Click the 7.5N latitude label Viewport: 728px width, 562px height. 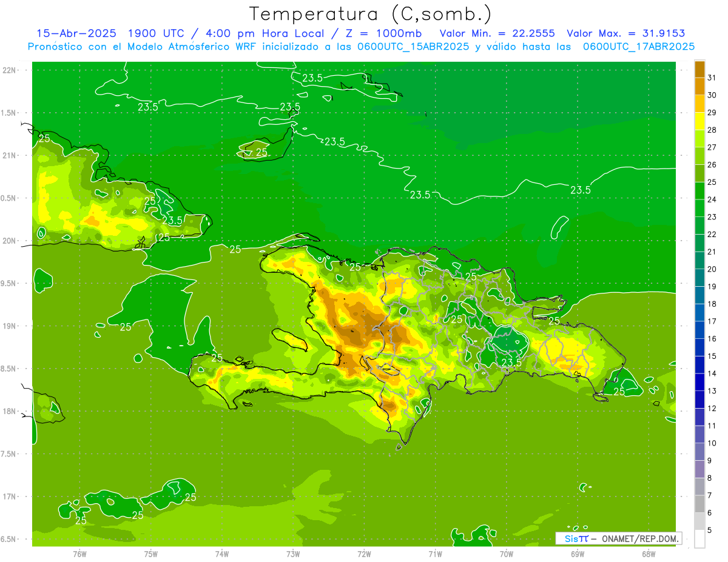[x=8, y=453]
